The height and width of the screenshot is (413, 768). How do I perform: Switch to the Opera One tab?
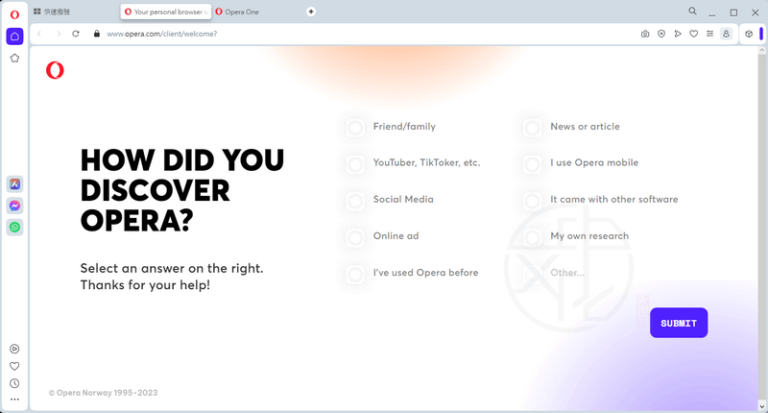253,11
